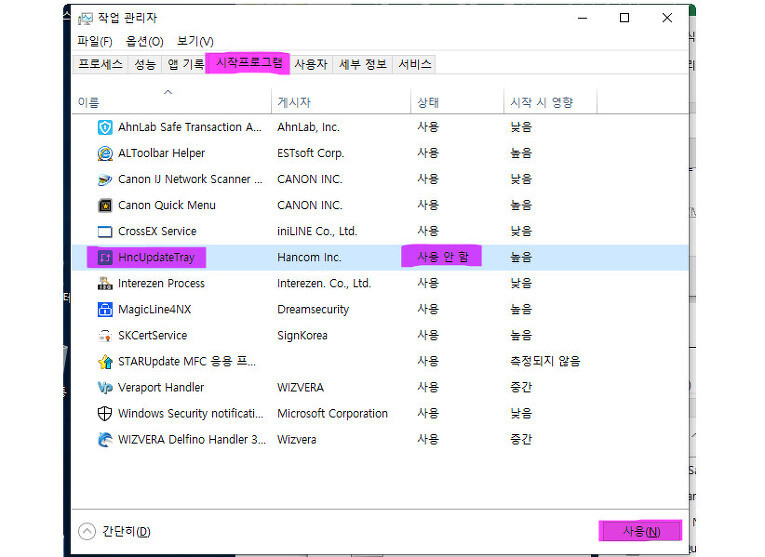Sort by the 게시자 column header
The width and height of the screenshot is (765, 557).
tap(341, 102)
